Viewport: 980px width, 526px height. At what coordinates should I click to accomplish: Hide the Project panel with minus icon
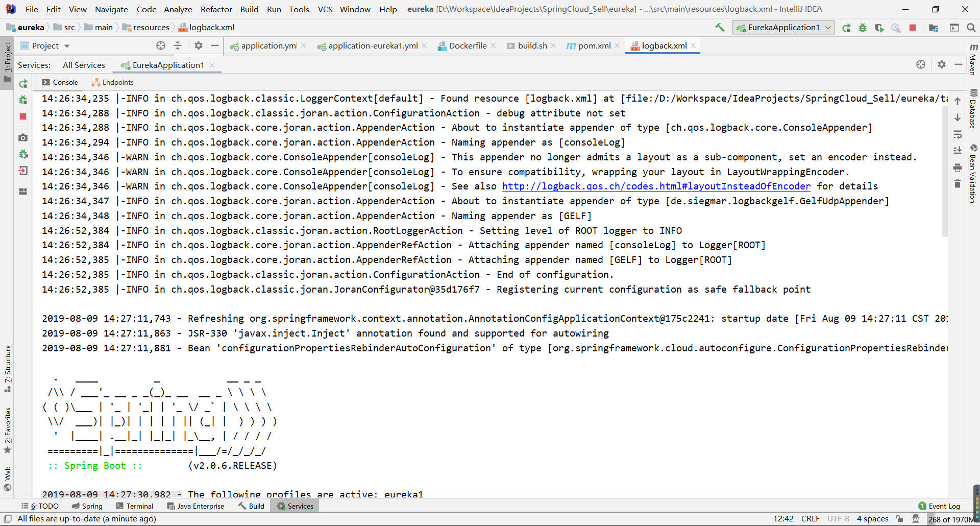point(215,46)
